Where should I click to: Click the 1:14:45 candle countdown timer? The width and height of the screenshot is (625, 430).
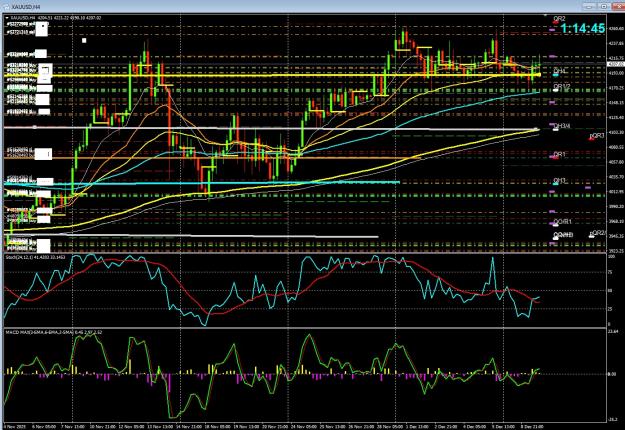click(x=583, y=28)
